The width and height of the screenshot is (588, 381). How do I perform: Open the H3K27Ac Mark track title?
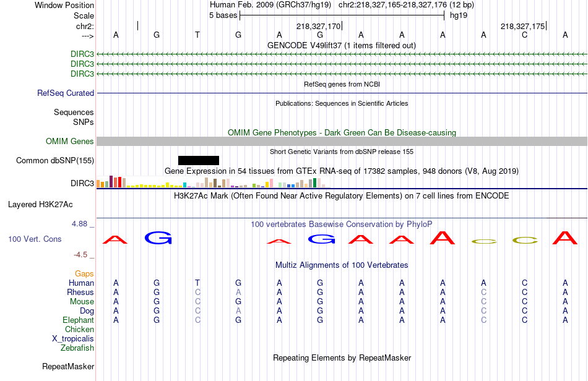click(341, 196)
